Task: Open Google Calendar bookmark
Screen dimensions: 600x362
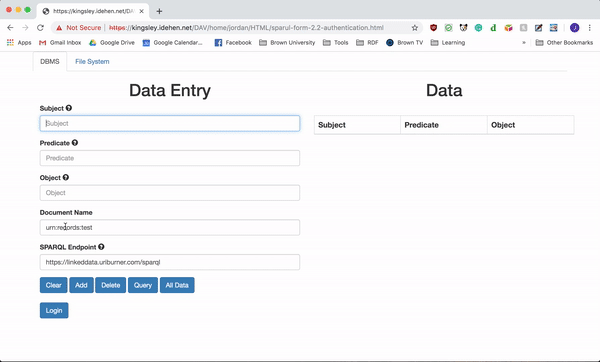Action: (x=173, y=42)
